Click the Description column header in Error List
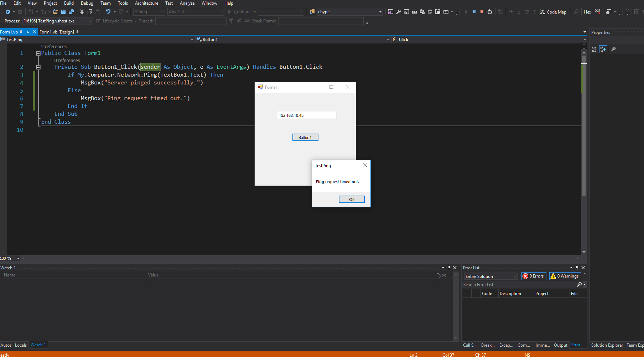The image size is (644, 357). tap(510, 294)
